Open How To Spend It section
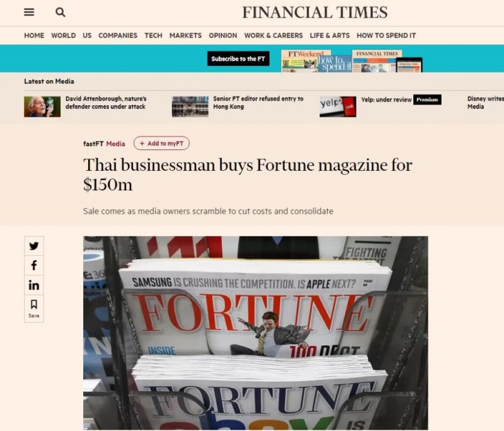 [386, 36]
